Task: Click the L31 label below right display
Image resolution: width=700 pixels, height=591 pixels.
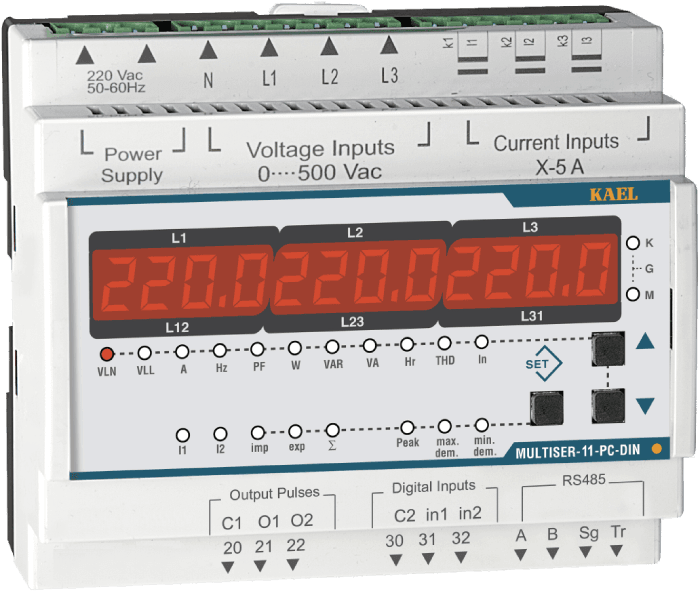Action: 532,316
